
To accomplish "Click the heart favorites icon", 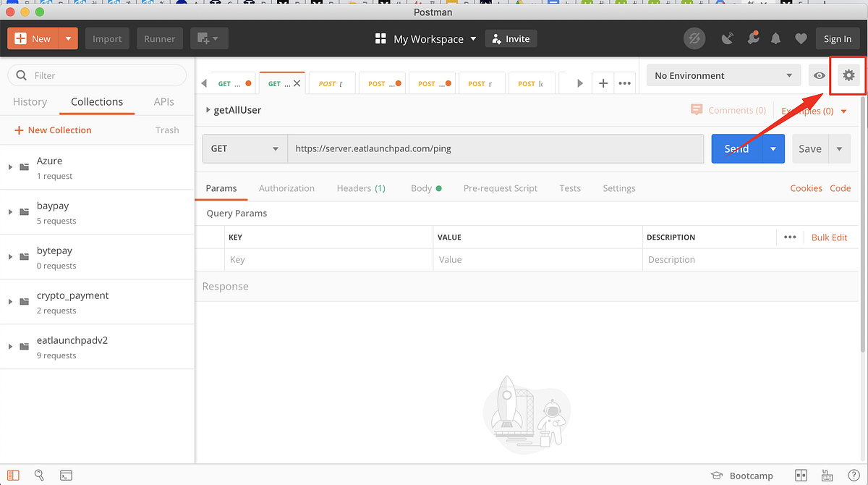I will pos(800,38).
